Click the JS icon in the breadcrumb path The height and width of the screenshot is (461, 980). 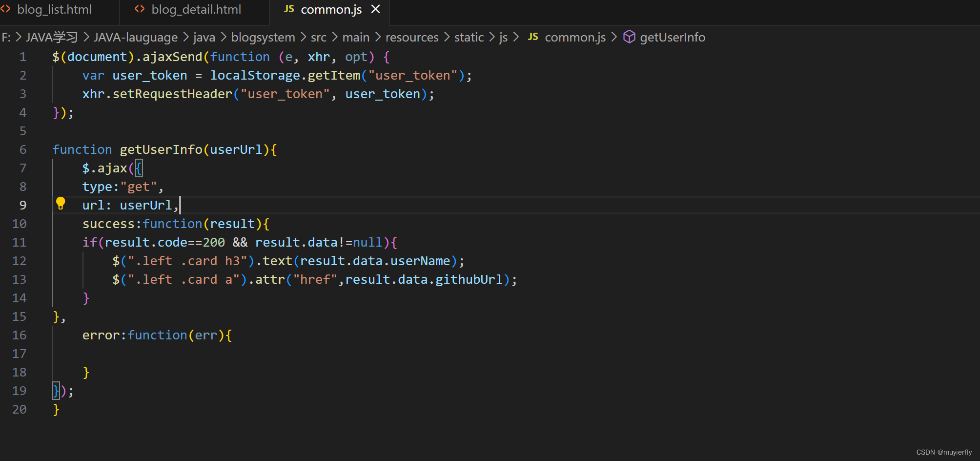[533, 37]
